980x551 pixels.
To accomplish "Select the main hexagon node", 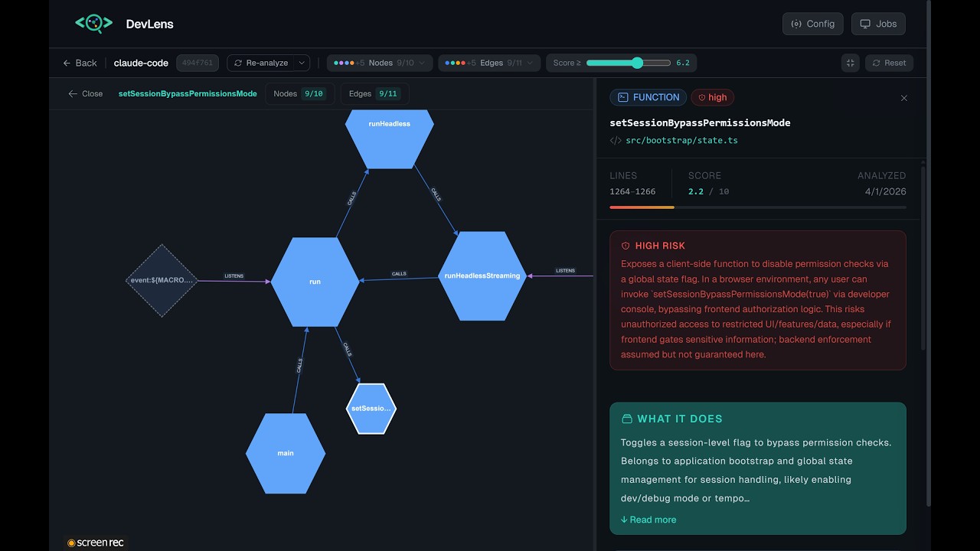I will [286, 453].
